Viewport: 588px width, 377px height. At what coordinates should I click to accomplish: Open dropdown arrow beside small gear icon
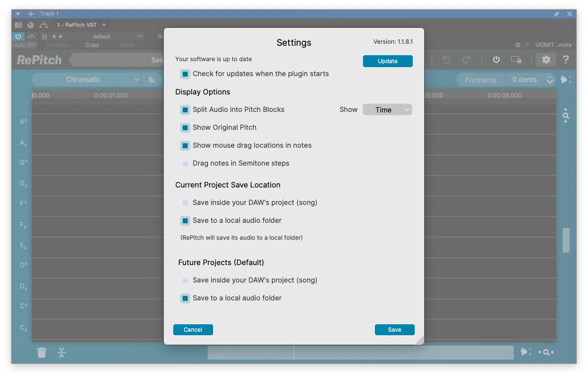pos(526,45)
